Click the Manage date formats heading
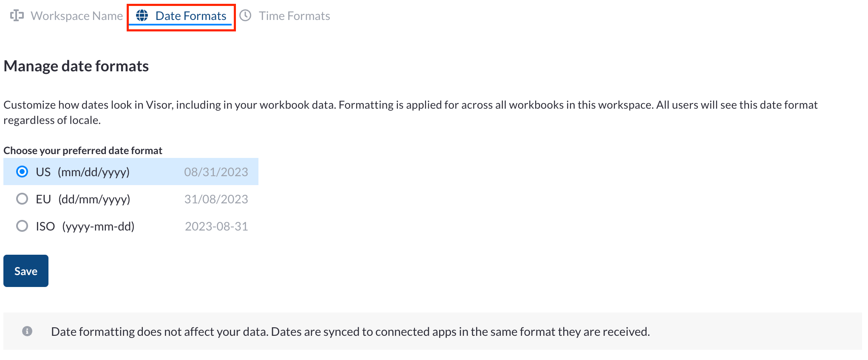 click(76, 66)
